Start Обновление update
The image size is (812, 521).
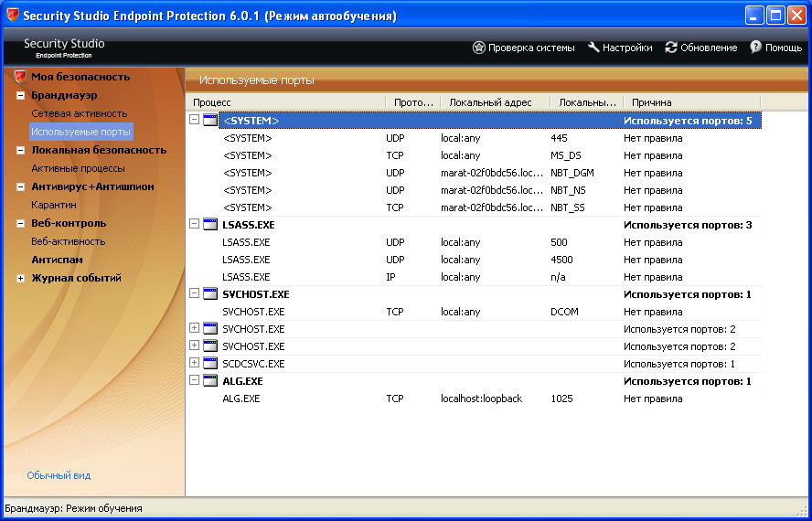[701, 48]
